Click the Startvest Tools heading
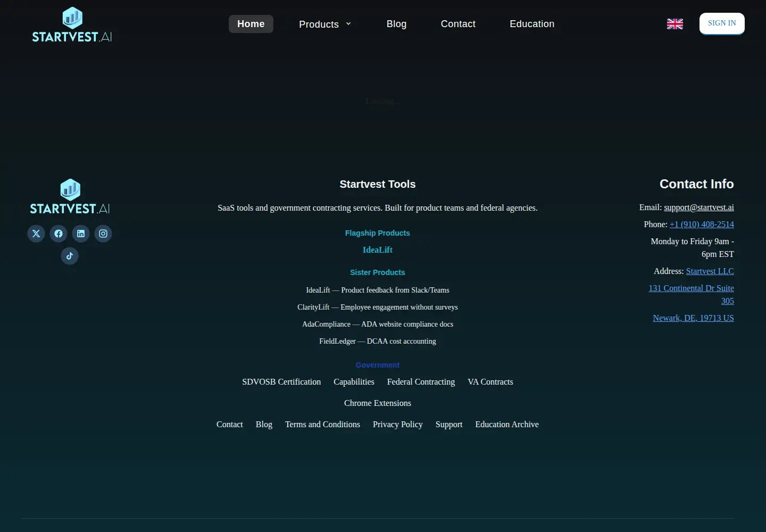The width and height of the screenshot is (766, 532). point(378,184)
